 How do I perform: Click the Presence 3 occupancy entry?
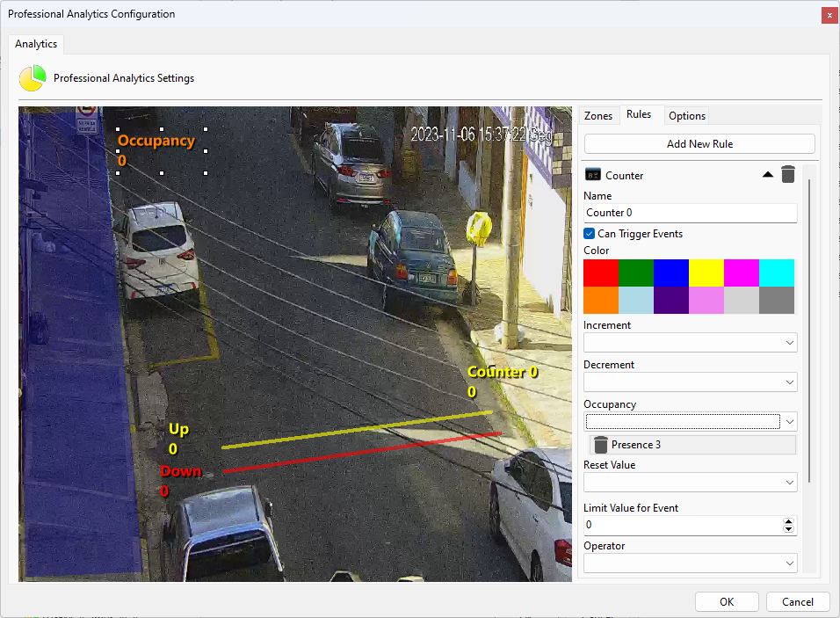[692, 445]
